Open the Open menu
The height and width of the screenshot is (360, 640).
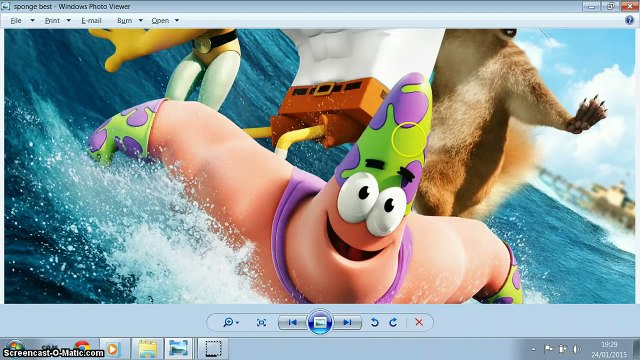coord(160,20)
